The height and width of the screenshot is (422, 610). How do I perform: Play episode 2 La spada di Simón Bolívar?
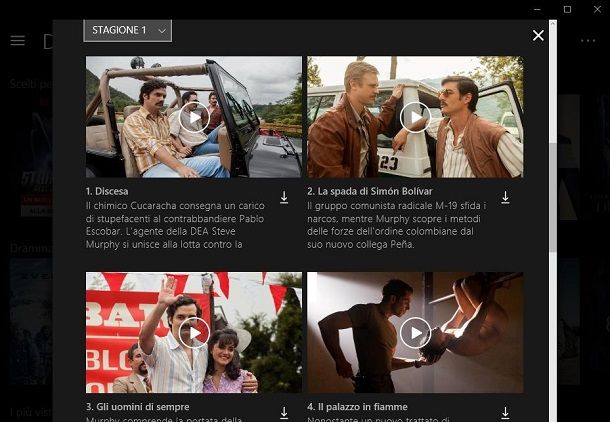415,117
